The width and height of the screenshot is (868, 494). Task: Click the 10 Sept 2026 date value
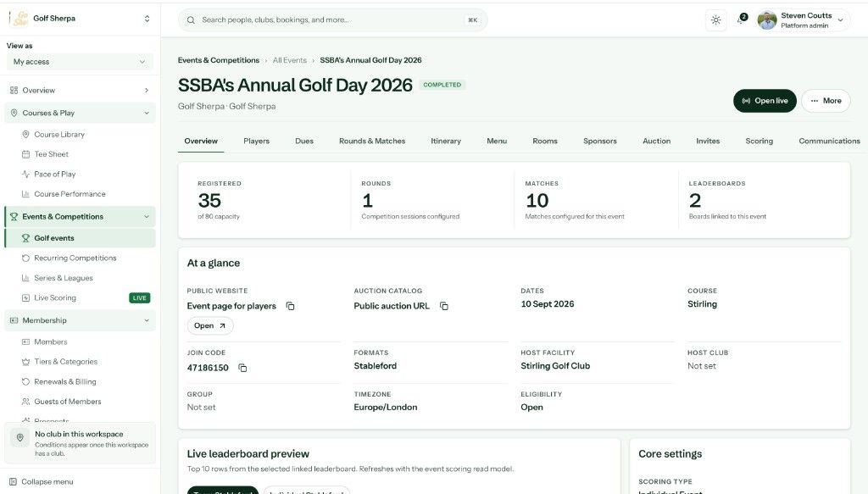pos(547,303)
